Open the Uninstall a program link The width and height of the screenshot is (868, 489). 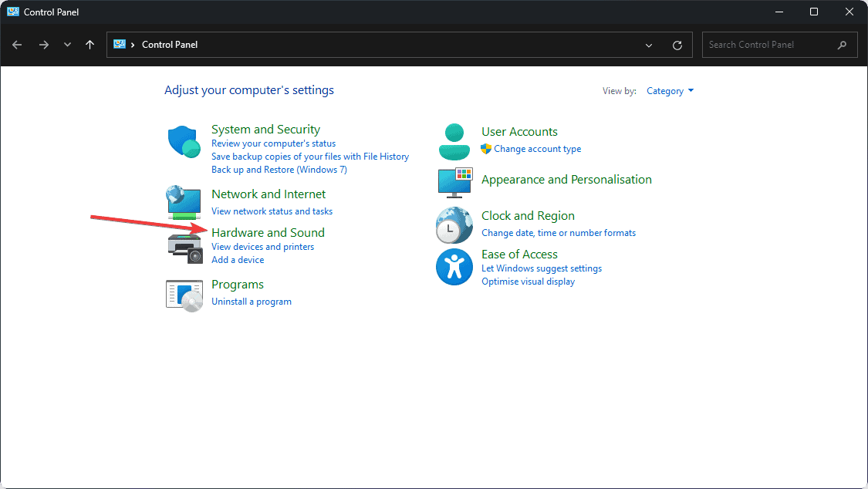coord(252,301)
